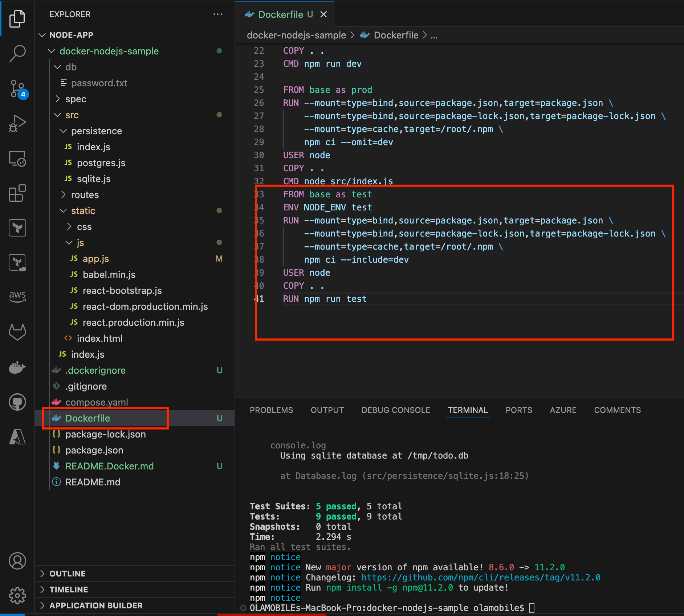Open the Docker extension icon
The width and height of the screenshot is (684, 616).
pos(17,367)
